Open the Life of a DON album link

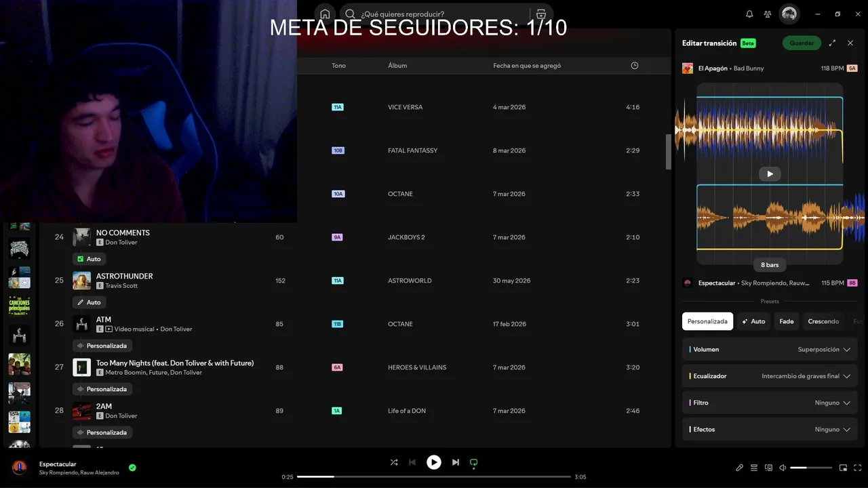click(x=407, y=411)
